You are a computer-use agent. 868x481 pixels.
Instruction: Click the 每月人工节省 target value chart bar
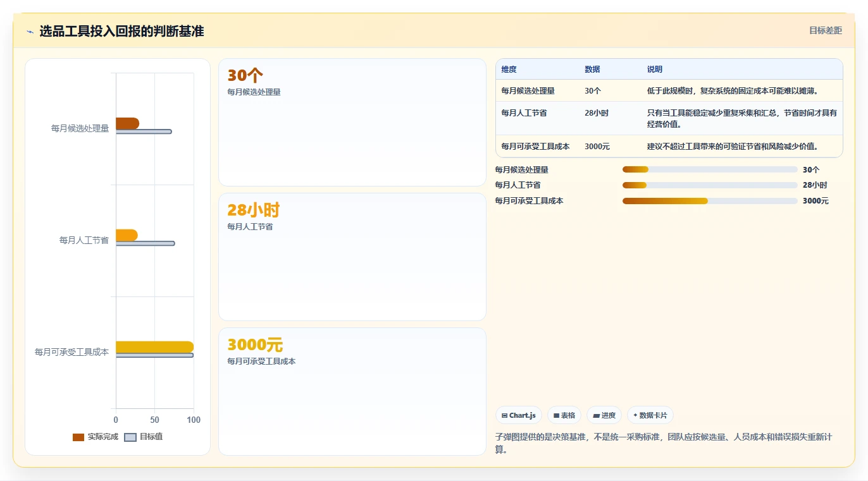tap(145, 243)
